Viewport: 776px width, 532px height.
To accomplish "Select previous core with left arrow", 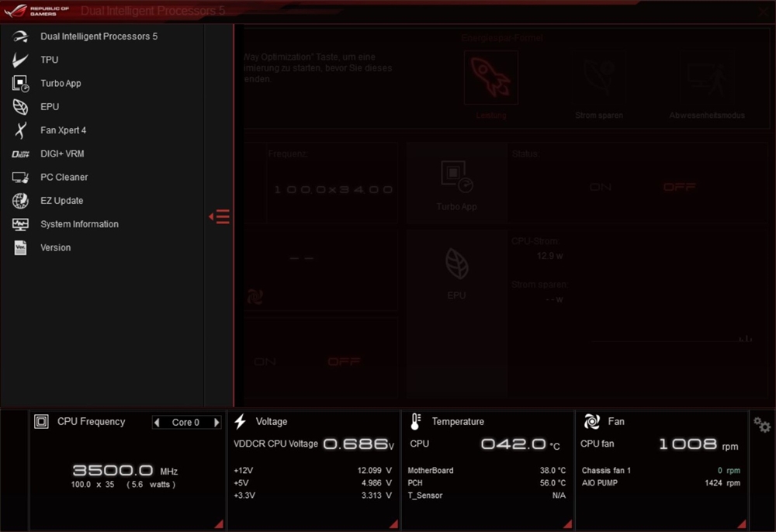I will tap(158, 422).
